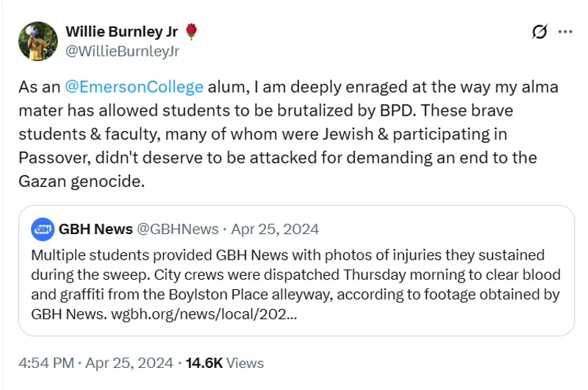The width and height of the screenshot is (588, 390).
Task: Click the 14.6K view count
Action: [203, 363]
